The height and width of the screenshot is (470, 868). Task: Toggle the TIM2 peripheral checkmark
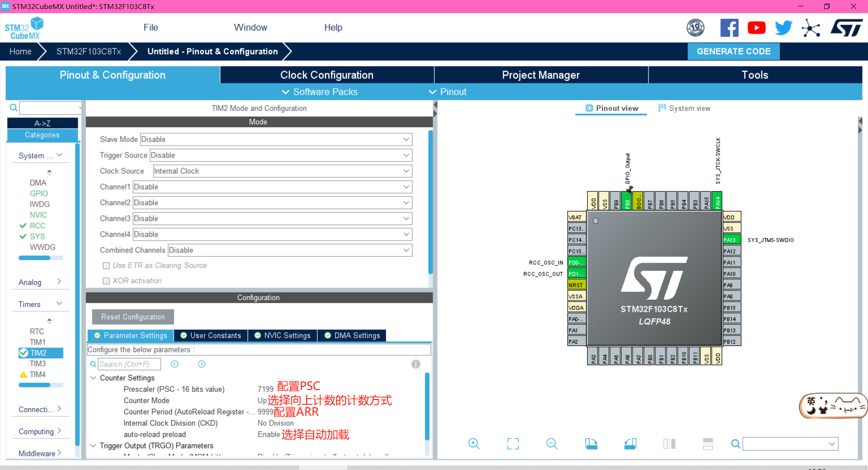coord(24,353)
